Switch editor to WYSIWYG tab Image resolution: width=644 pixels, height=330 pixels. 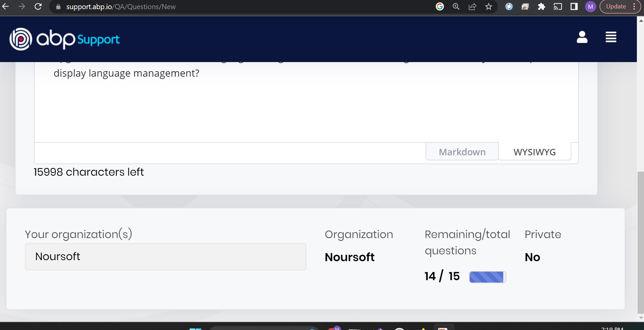pos(534,152)
